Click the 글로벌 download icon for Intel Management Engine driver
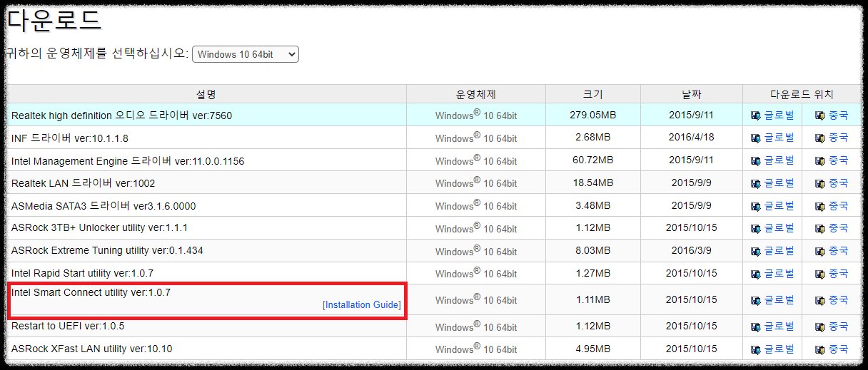This screenshot has height=370, width=868. tap(756, 160)
